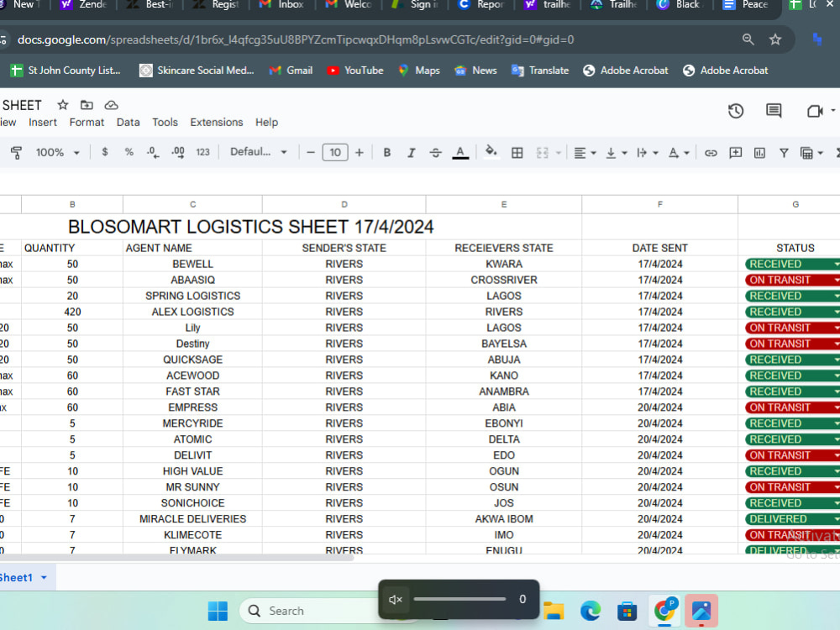The height and width of the screenshot is (630, 840).
Task: Click the move to folder icon
Action: coord(87,105)
